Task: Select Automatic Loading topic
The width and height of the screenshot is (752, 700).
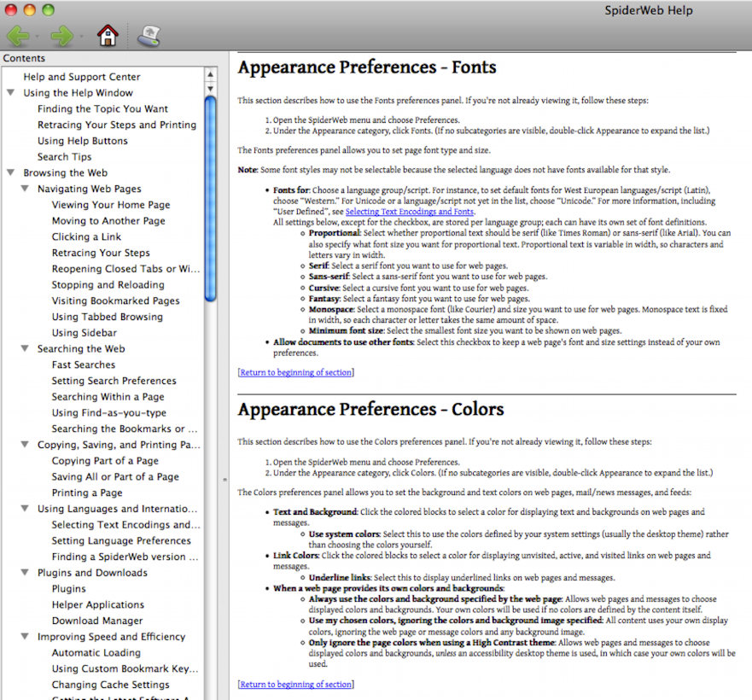Action: point(96,652)
